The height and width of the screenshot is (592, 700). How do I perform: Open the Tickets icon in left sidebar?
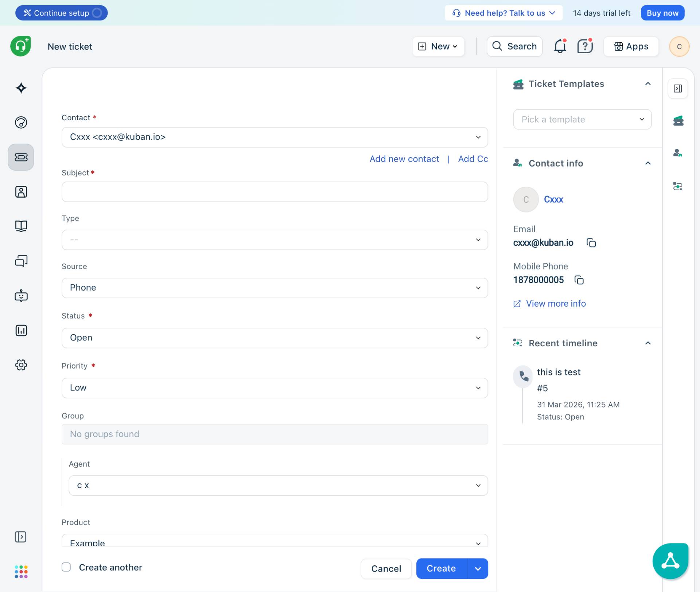pos(21,157)
